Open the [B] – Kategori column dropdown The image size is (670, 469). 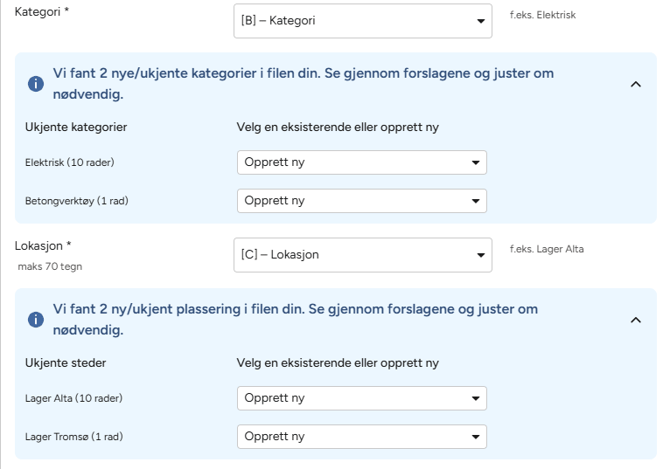click(363, 21)
